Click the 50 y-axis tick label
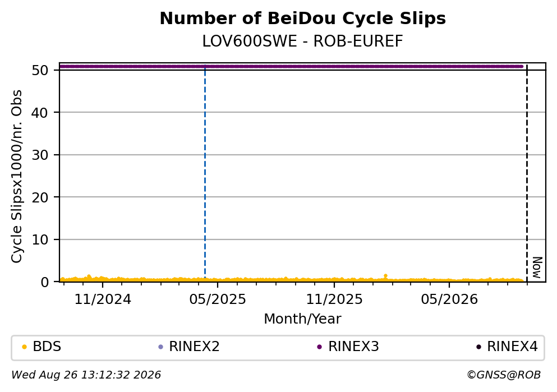 coord(40,70)
